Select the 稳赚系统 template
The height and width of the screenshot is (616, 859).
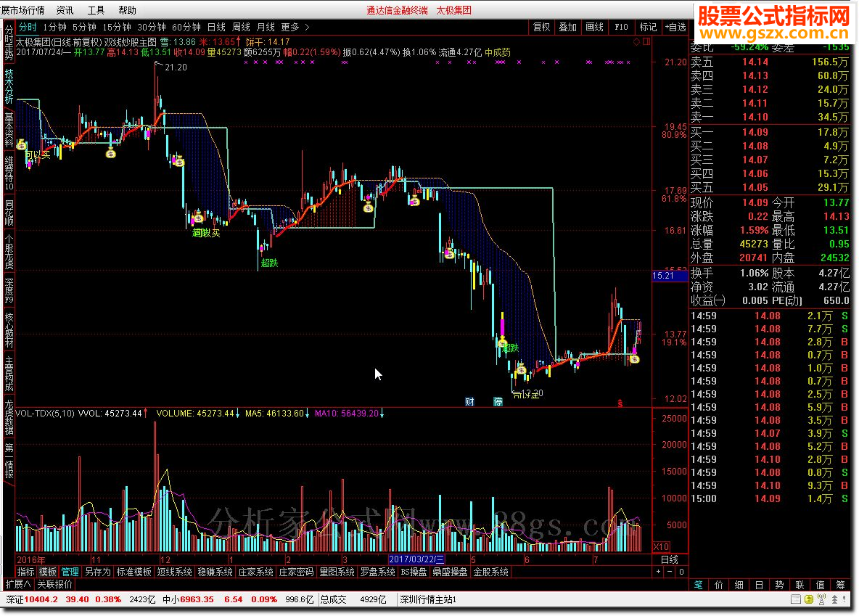coord(215,572)
